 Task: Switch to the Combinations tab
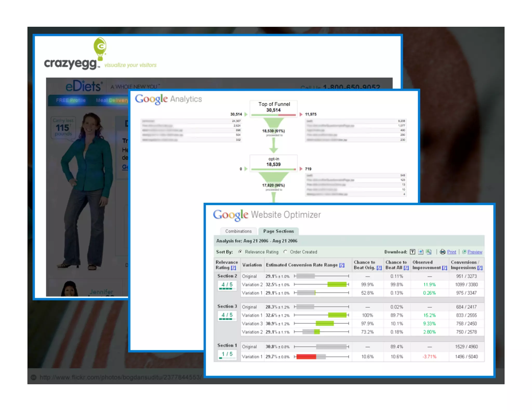[238, 231]
